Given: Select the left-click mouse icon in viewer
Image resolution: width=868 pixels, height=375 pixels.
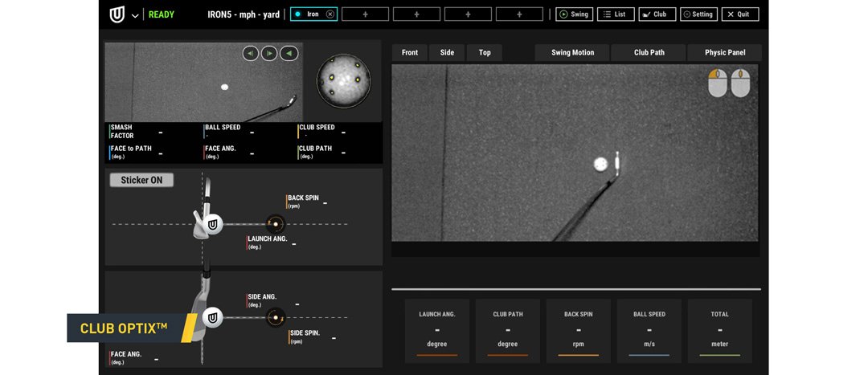Looking at the screenshot, I should coord(717,83).
